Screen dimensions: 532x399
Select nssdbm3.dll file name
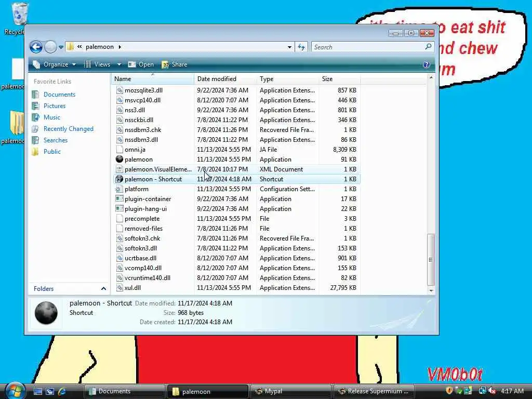tap(141, 140)
